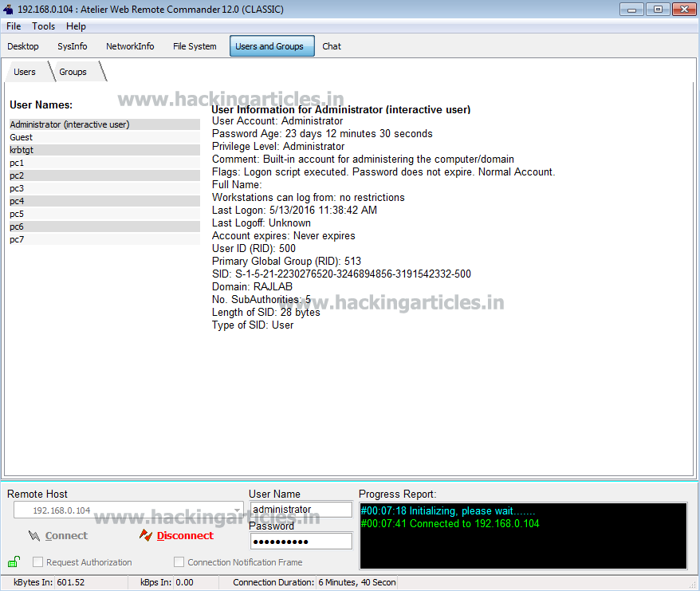
Task: Open the File System tab
Action: 195,46
